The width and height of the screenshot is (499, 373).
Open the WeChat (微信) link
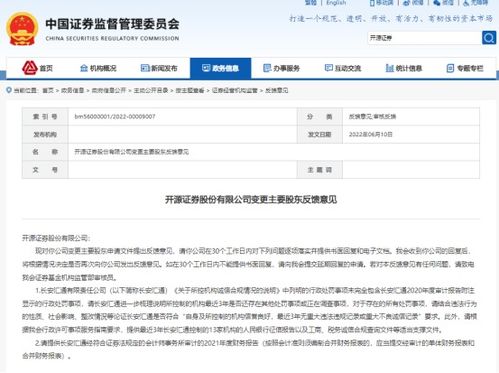(x=443, y=3)
